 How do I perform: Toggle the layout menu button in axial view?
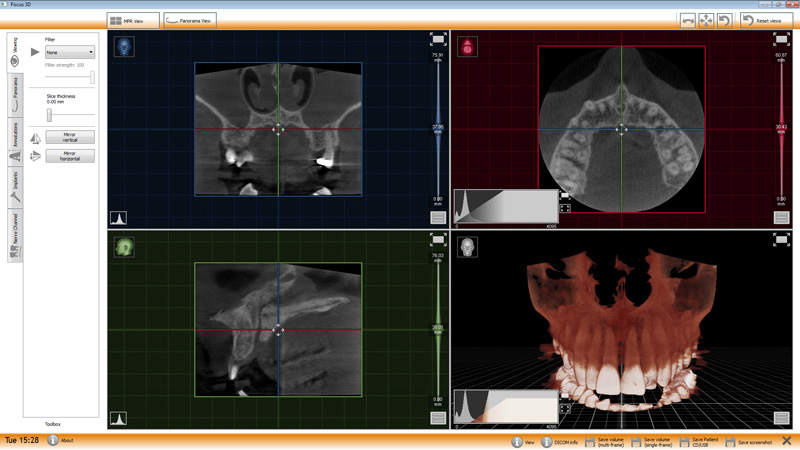click(x=781, y=217)
